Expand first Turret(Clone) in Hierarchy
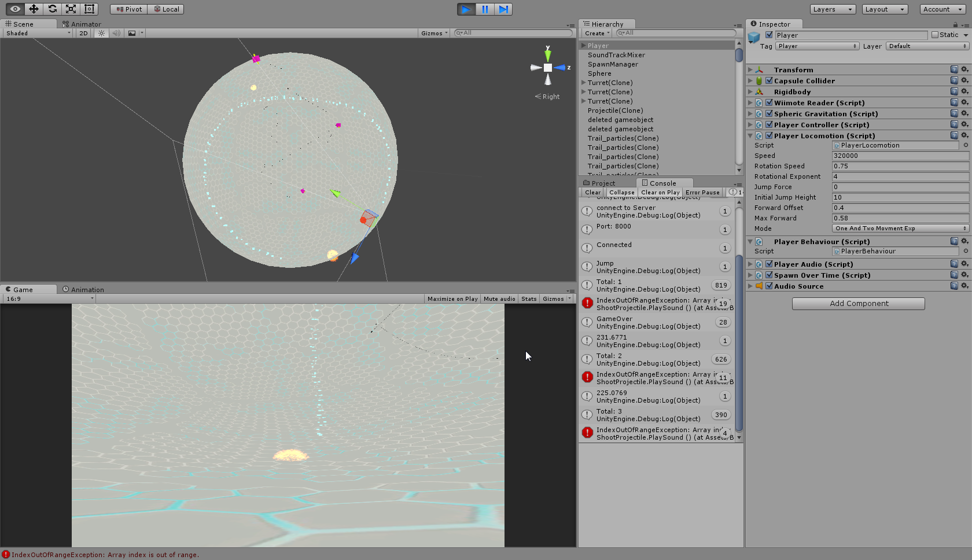Screen dimensions: 972x560 tap(584, 83)
